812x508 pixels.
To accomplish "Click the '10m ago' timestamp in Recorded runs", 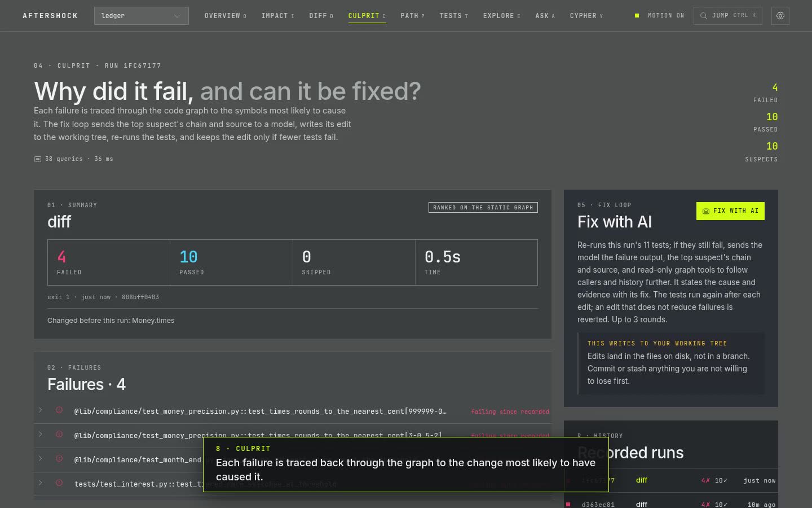I will point(761,505).
